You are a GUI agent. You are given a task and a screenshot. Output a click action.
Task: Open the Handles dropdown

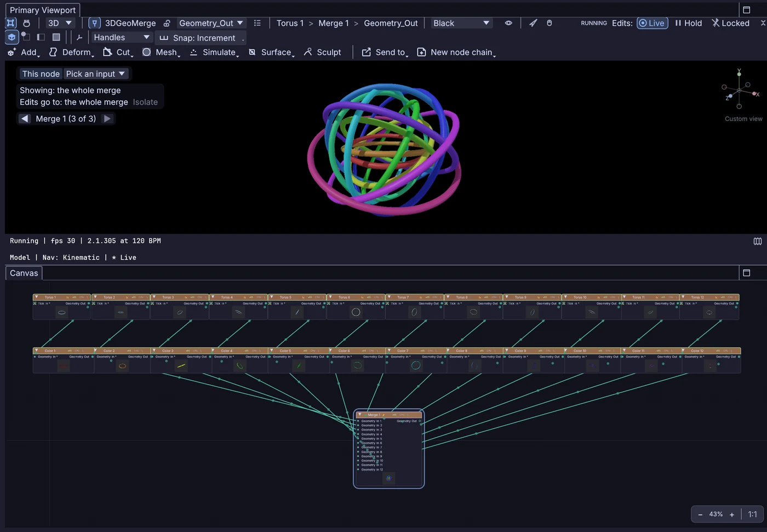coord(122,37)
